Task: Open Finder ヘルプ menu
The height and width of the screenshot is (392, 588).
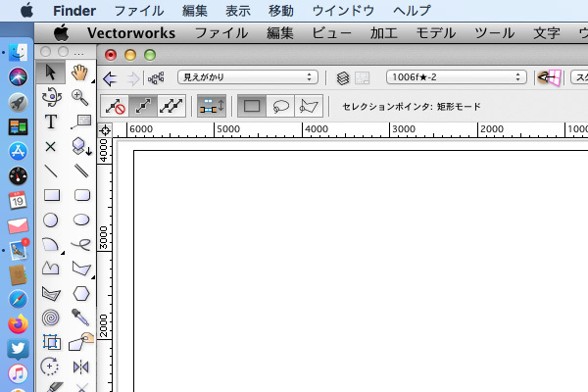Action: (413, 11)
